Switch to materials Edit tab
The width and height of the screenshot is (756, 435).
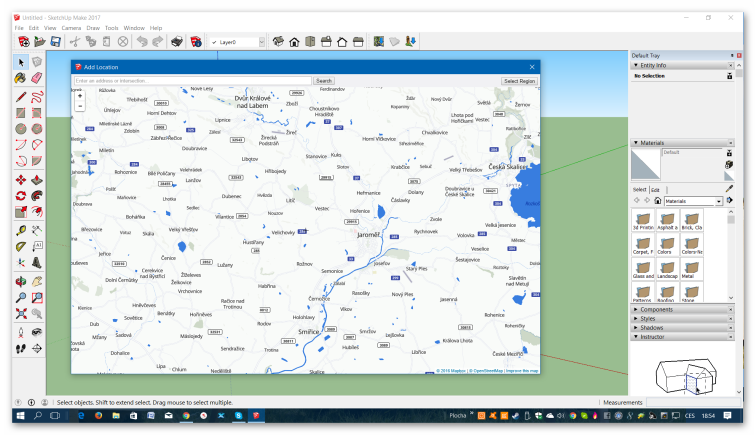pyautogui.click(x=655, y=190)
